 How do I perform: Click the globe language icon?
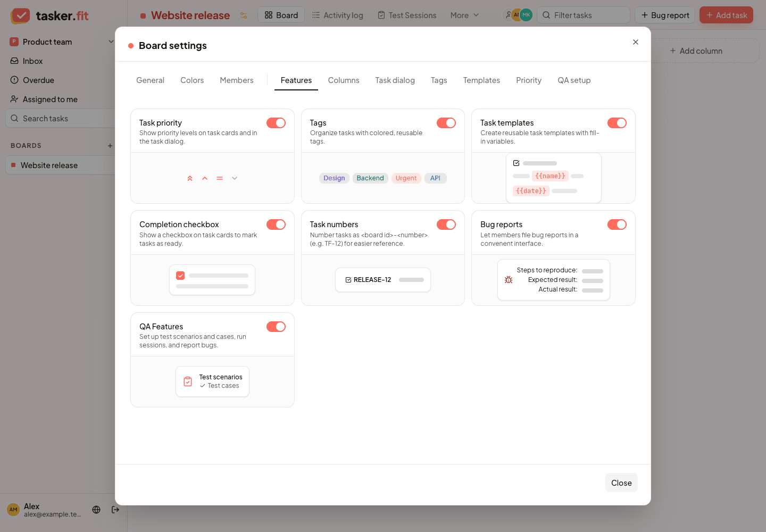pyautogui.click(x=96, y=510)
